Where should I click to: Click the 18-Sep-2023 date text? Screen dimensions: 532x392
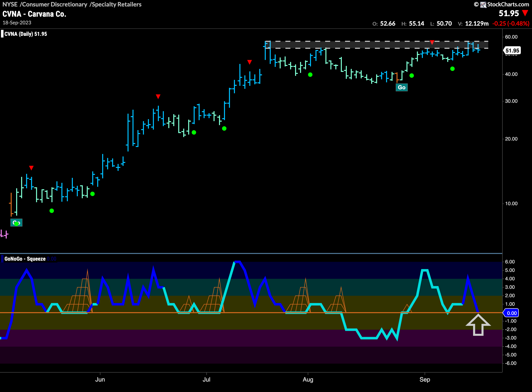[x=17, y=23]
